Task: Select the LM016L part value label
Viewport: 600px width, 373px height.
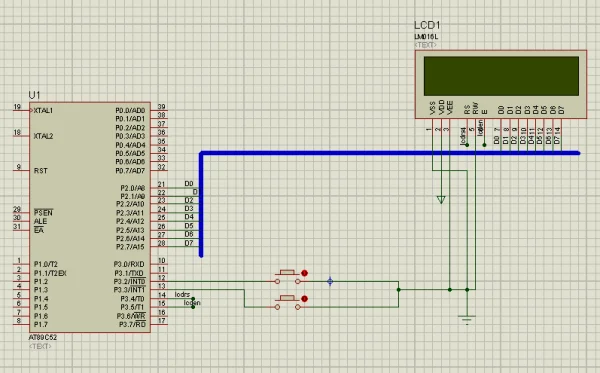Action: tap(426, 37)
